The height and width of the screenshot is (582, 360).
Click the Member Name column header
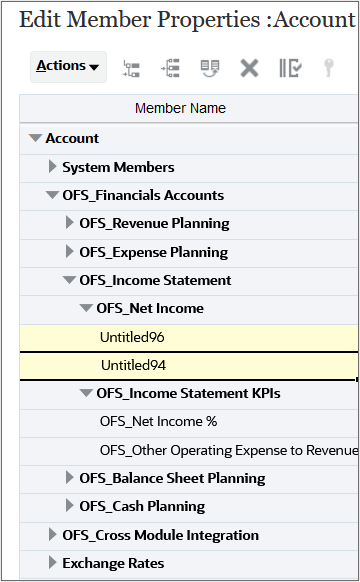180,108
